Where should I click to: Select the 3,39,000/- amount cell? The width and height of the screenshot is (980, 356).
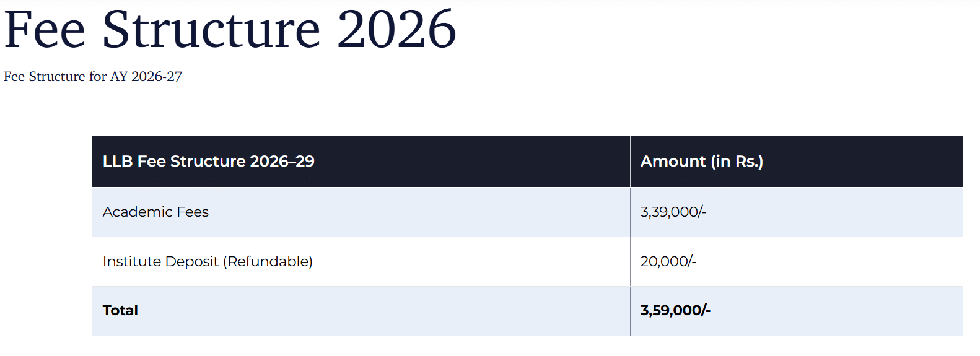click(x=673, y=212)
